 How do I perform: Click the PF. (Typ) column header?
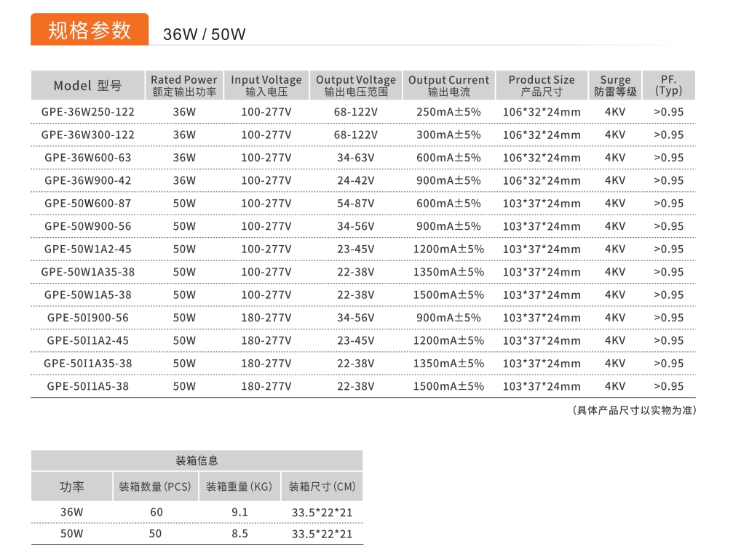tap(668, 85)
